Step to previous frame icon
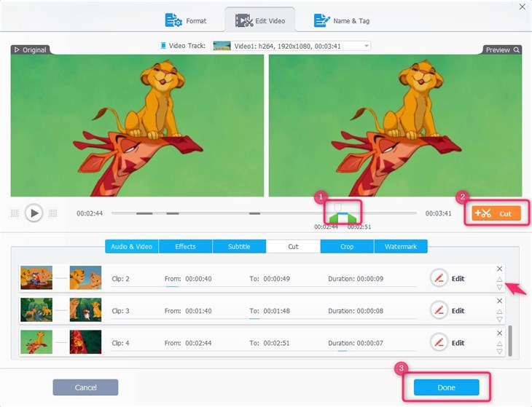 15,213
